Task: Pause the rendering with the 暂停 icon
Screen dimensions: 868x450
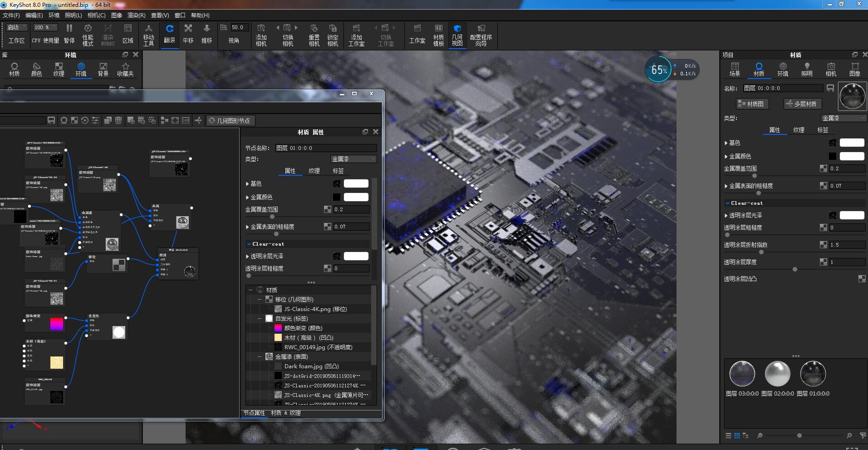Action: (x=69, y=34)
